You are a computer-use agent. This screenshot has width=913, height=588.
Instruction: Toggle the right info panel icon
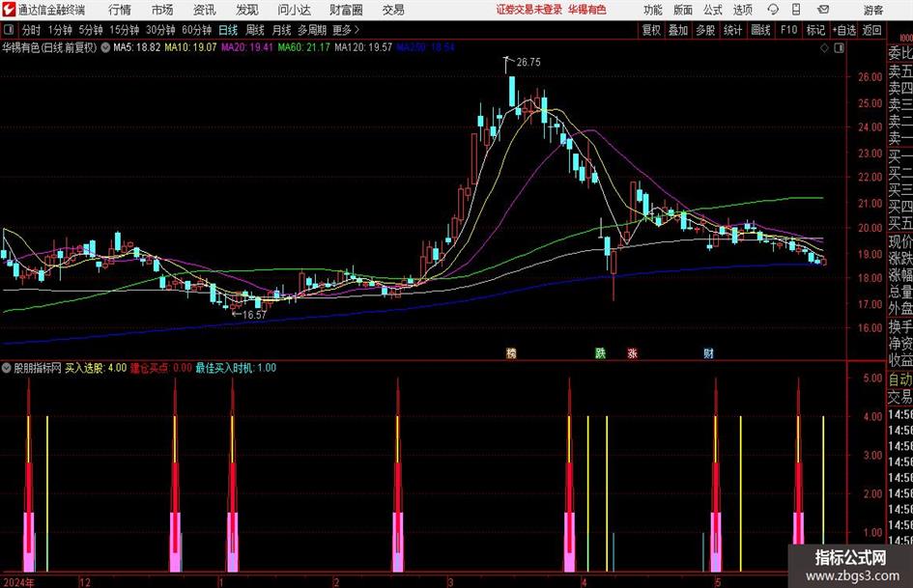tap(839, 48)
